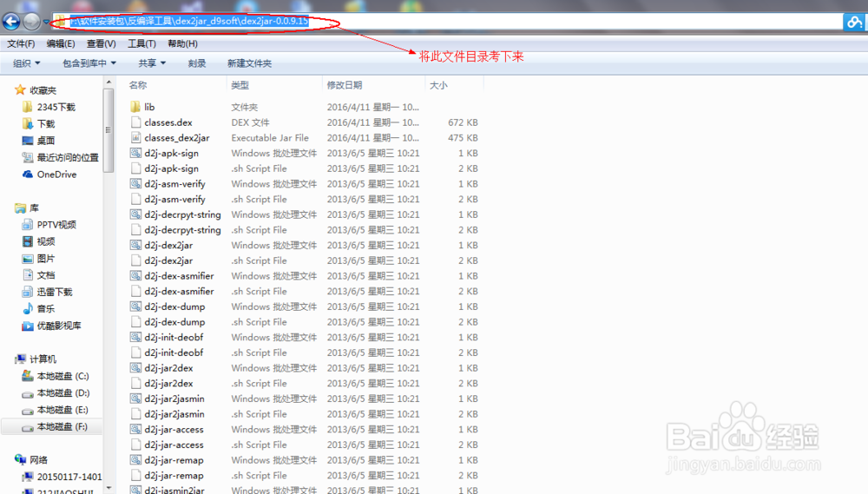Select d2j-init-deobf batch file row
Image resolution: width=868 pixels, height=494 pixels.
(x=303, y=337)
